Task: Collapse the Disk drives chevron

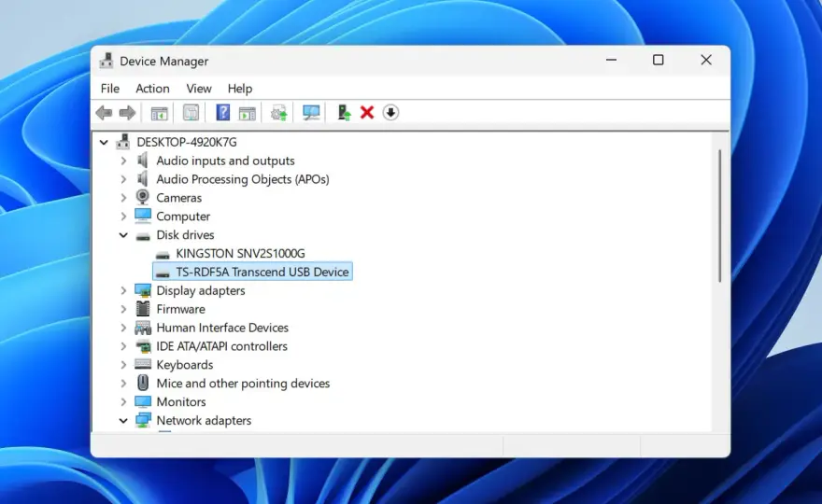Action: (x=123, y=234)
